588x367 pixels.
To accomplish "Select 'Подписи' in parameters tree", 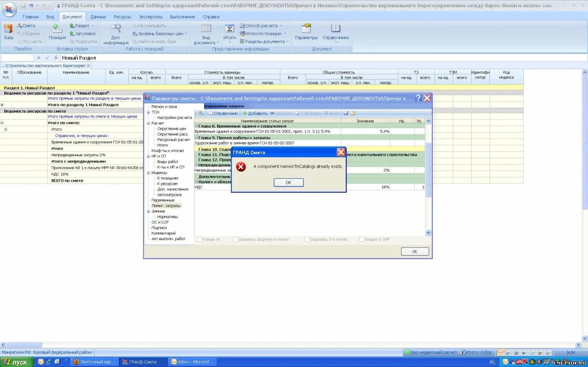I will pyautogui.click(x=159, y=228).
